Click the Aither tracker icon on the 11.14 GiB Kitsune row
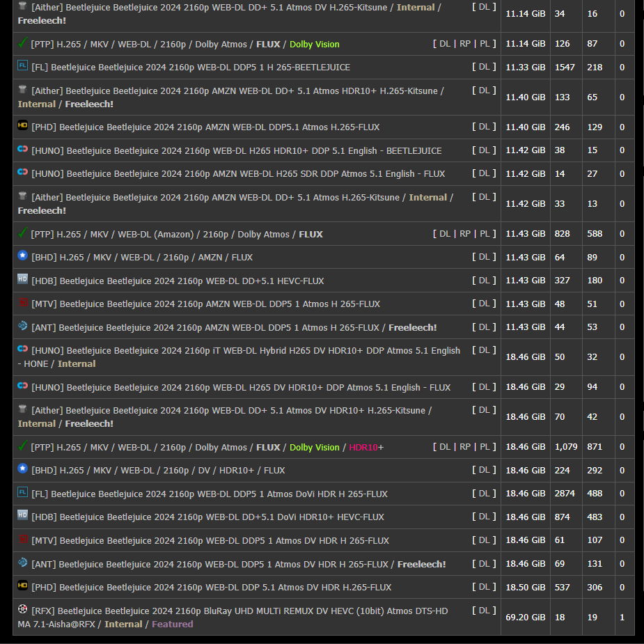Screen dimensions: 644x644 22,6
